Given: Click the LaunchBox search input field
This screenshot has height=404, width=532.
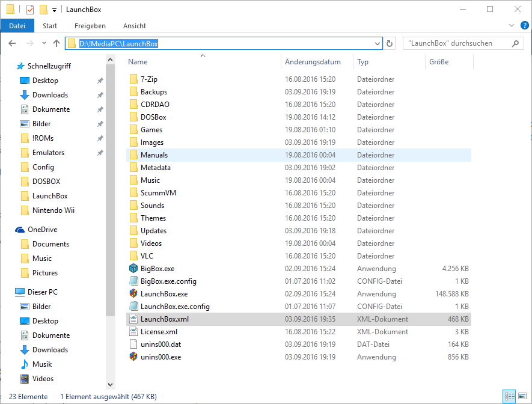Looking at the screenshot, I should click(x=457, y=43).
